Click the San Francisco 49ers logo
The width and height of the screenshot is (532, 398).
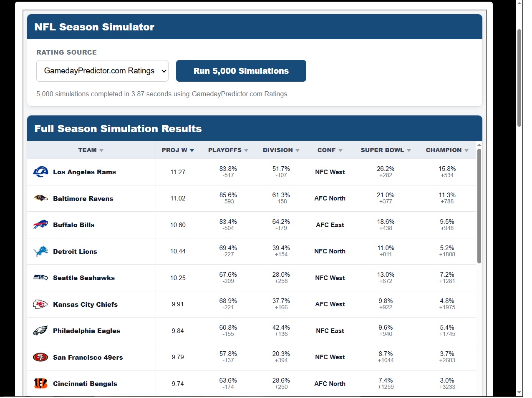pos(40,357)
